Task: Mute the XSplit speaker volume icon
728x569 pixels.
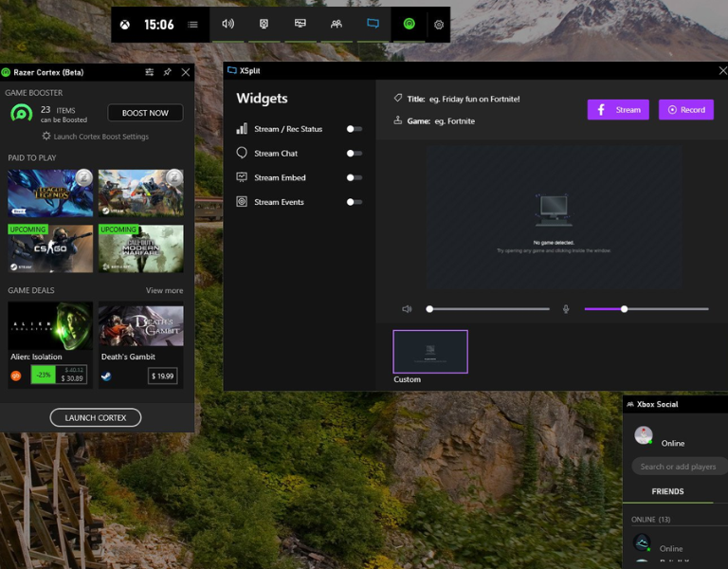Action: [x=407, y=309]
